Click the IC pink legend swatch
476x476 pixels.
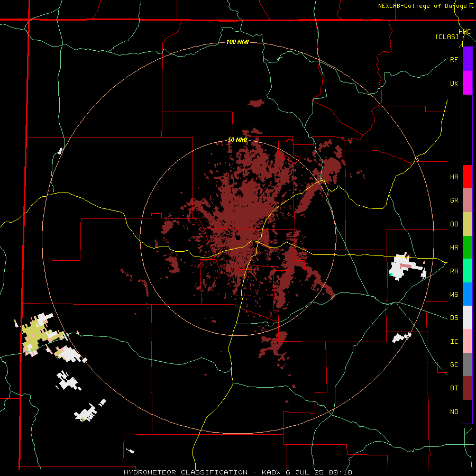tap(467, 341)
